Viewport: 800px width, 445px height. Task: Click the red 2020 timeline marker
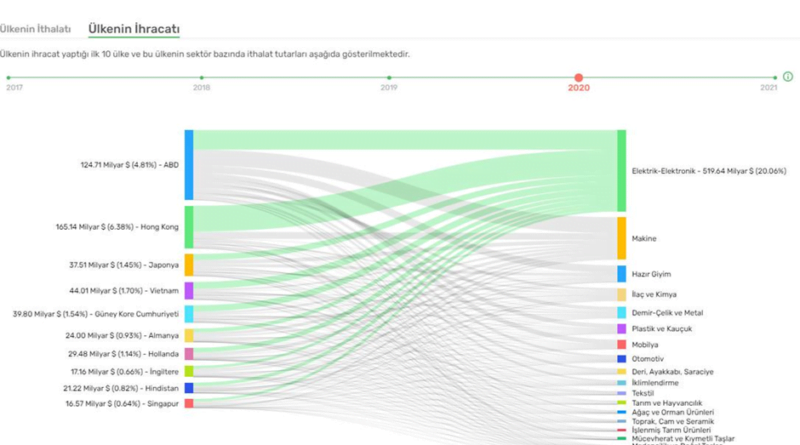578,77
